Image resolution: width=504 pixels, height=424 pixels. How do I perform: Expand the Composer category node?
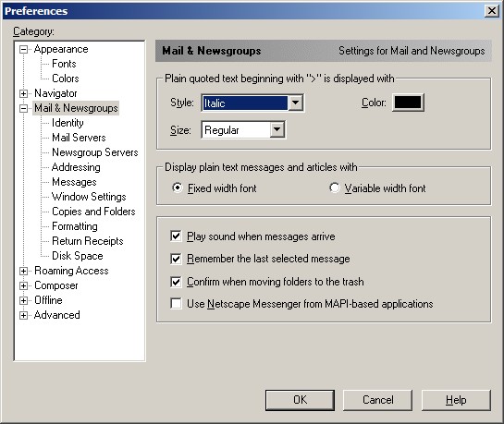click(23, 285)
